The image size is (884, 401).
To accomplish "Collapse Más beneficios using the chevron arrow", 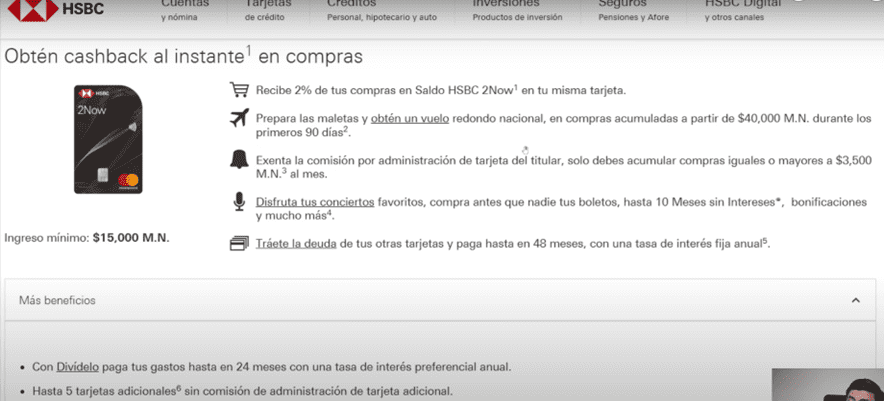I will [x=855, y=300].
